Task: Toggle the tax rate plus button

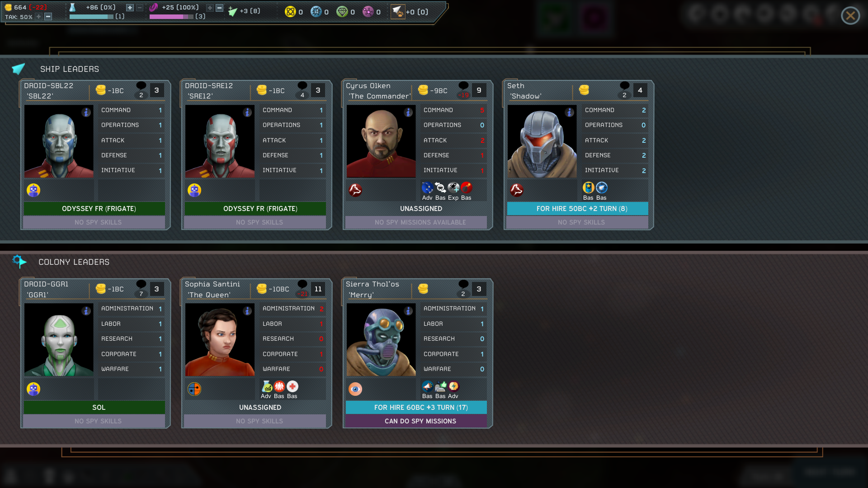Action: [39, 17]
